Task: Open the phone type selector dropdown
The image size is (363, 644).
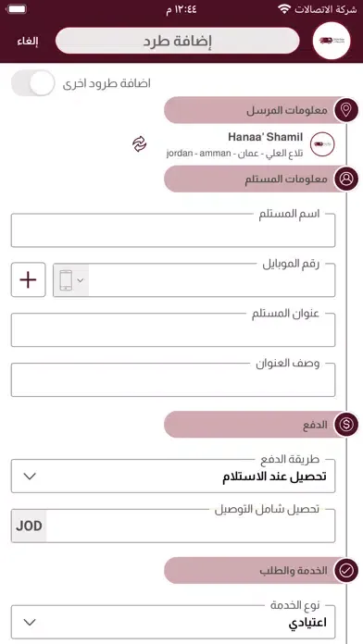Action: click(71, 280)
